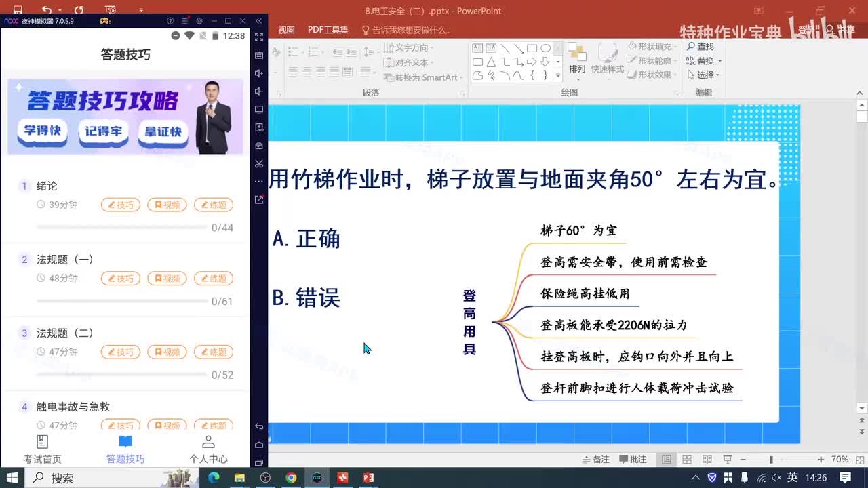Click zoom in plus button
868x488 pixels.
[821, 460]
